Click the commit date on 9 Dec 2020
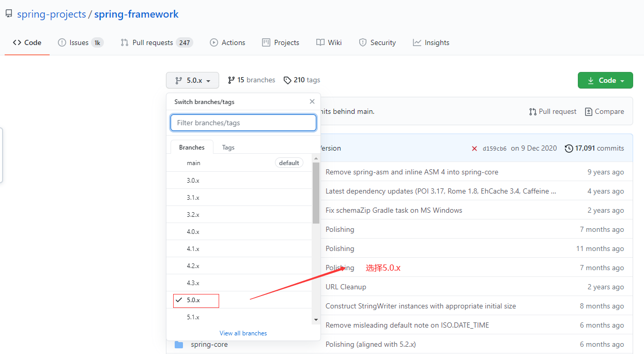This screenshot has height=354, width=644. (534, 148)
